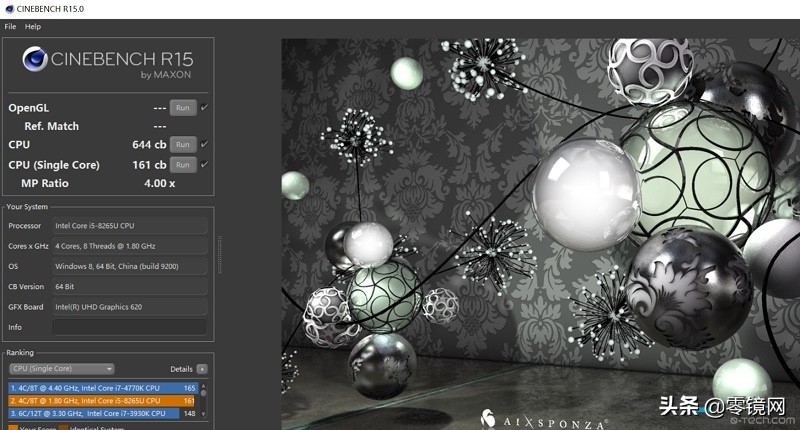Click the Processor field showing i5-8265U
The height and width of the screenshot is (430, 800).
pos(129,226)
